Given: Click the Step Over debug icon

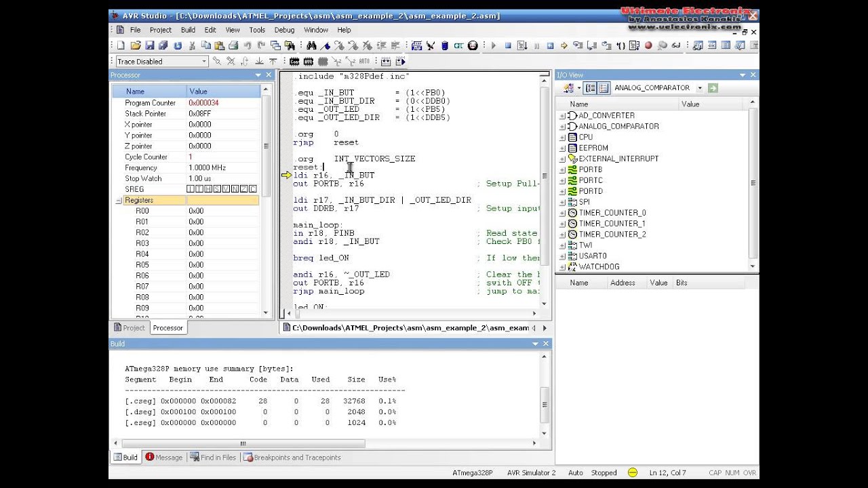Looking at the screenshot, I should tap(592, 45).
